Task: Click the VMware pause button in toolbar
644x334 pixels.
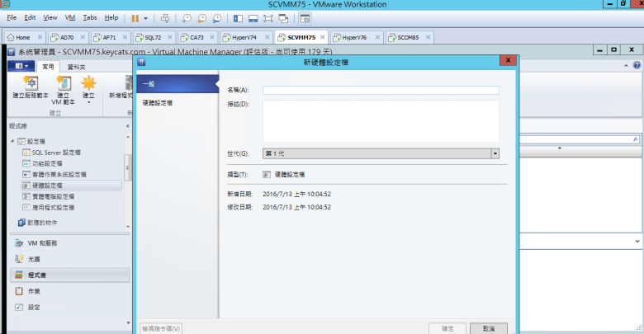Action: click(x=135, y=17)
